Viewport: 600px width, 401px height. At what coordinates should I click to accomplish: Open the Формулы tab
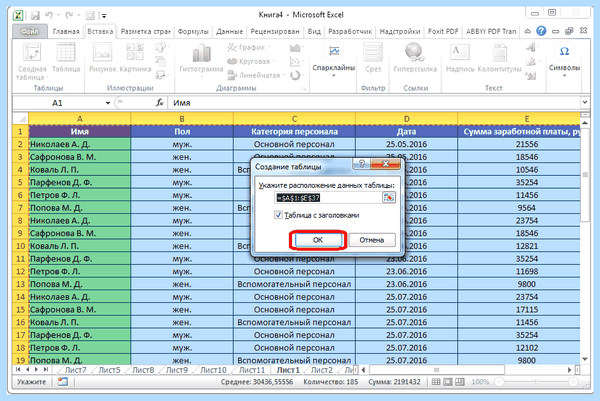click(x=193, y=31)
